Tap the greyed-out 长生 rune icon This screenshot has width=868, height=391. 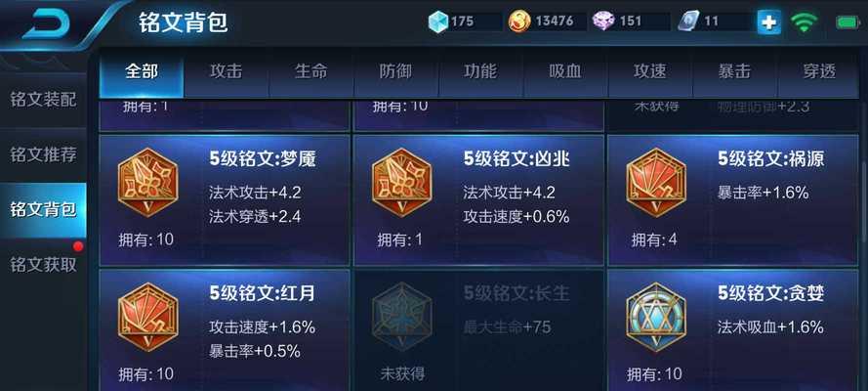pos(402,317)
